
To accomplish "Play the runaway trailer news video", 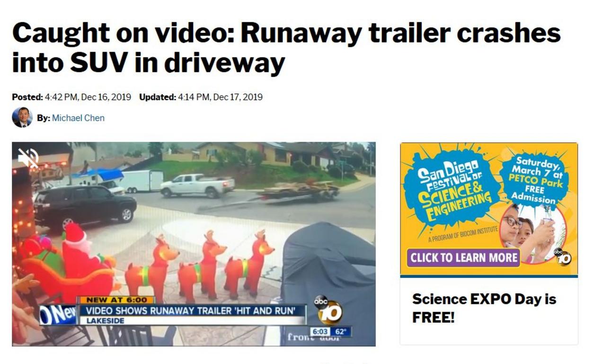I will (194, 244).
